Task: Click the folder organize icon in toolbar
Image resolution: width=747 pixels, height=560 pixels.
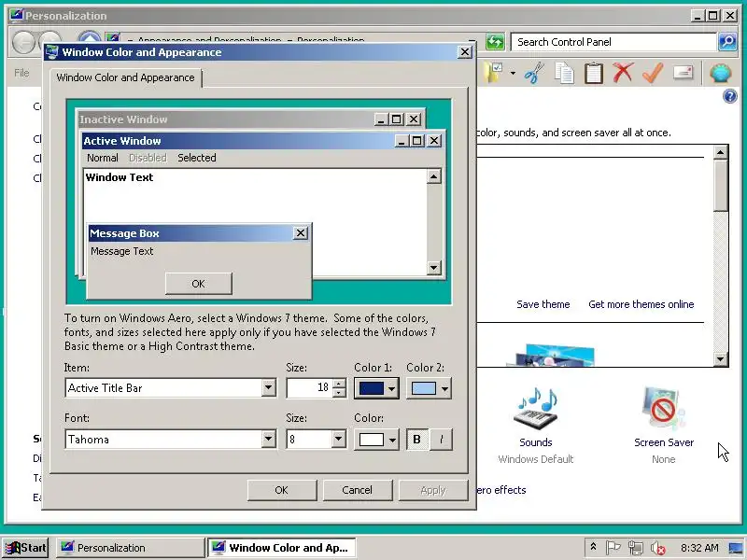Action: 492,74
